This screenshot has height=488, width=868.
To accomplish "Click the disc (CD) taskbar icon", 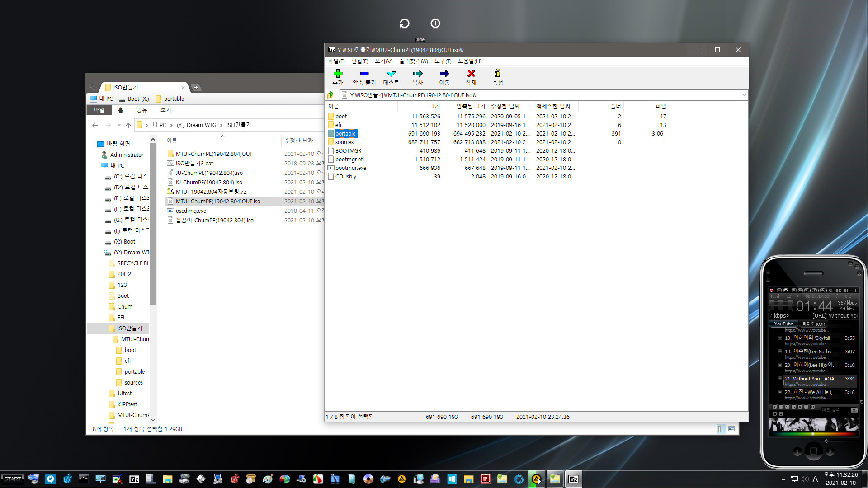I will click(x=368, y=479).
